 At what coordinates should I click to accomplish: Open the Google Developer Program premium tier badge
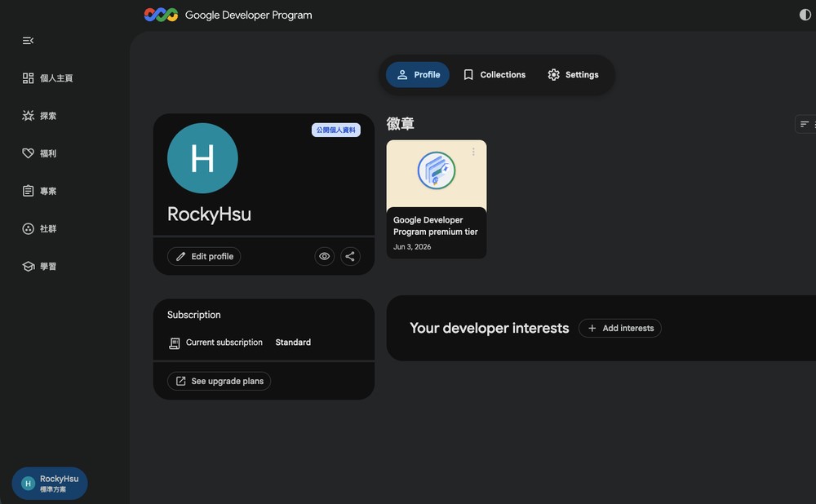(x=437, y=199)
